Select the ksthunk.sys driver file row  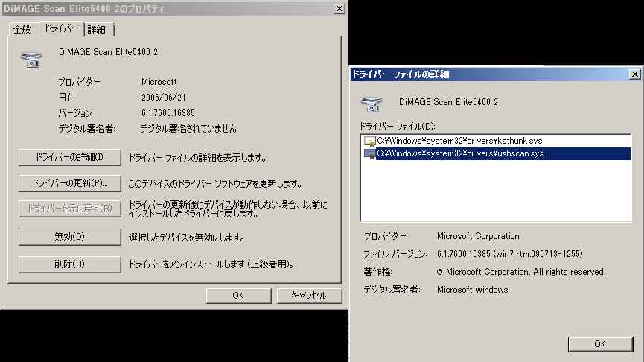point(496,141)
